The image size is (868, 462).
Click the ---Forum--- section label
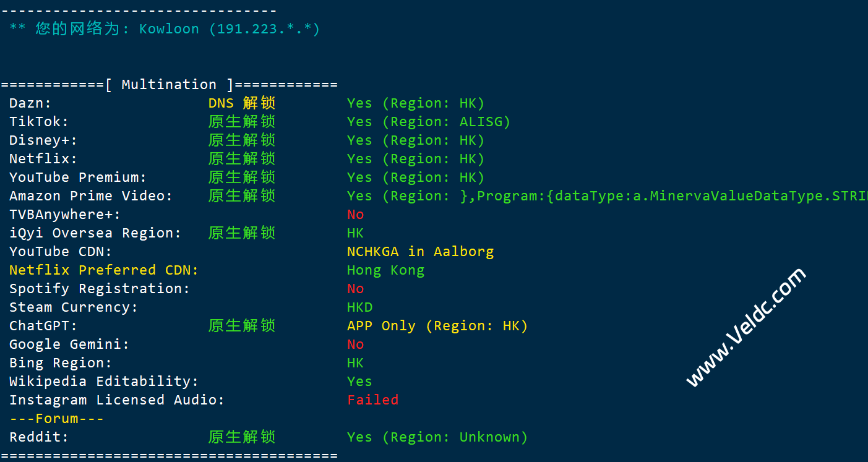56,419
